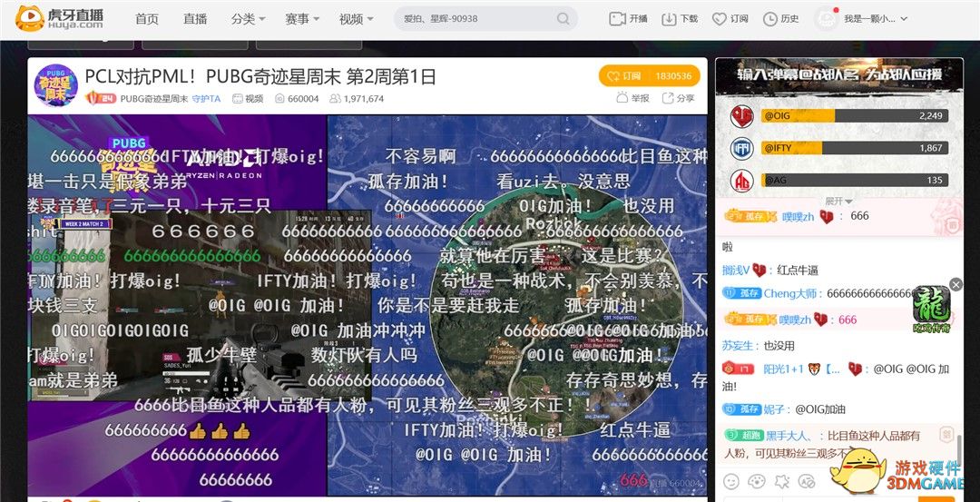Click the user avatar in top bar
This screenshot has height=502, width=980.
click(827, 19)
